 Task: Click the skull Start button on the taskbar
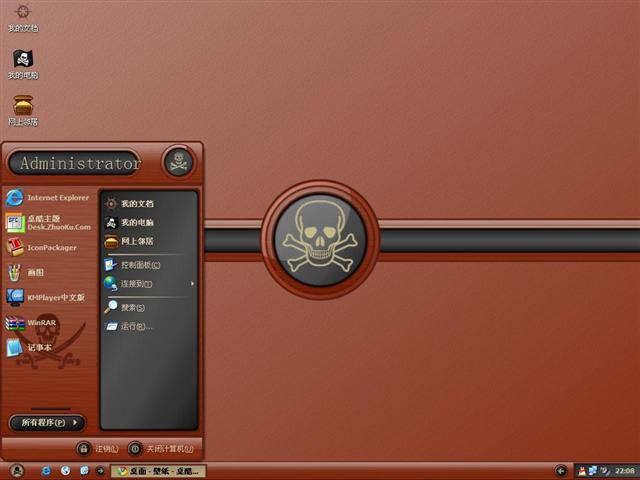click(17, 471)
